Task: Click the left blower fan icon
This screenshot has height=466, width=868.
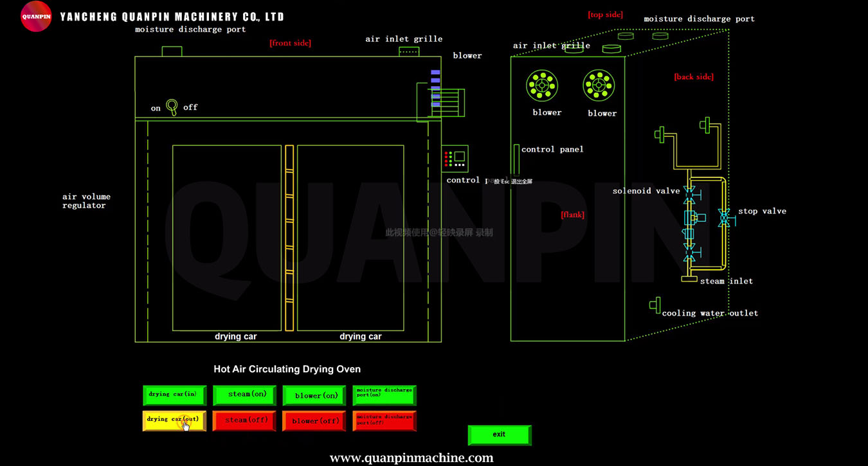Action: coord(542,85)
